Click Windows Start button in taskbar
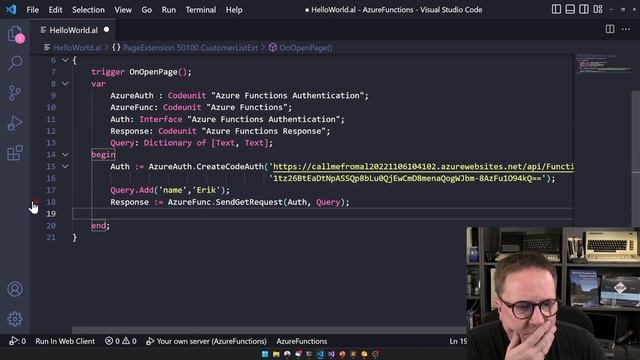The width and height of the screenshot is (640, 360). (265, 354)
